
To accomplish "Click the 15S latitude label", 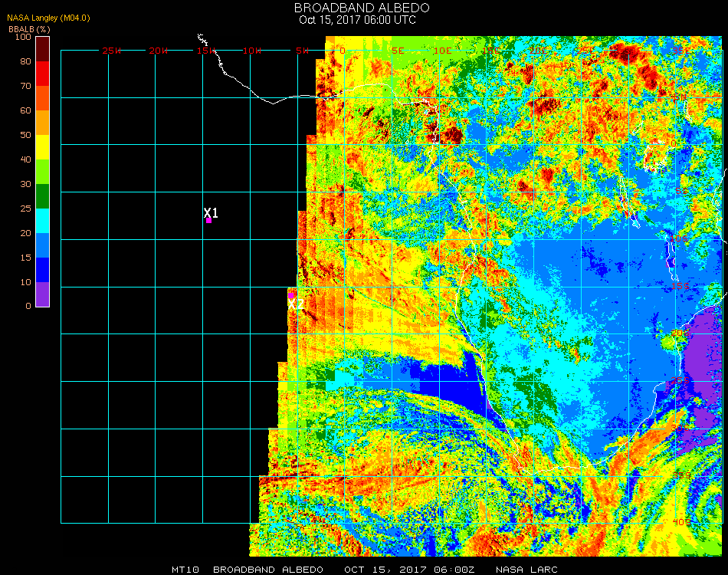I will [x=680, y=287].
